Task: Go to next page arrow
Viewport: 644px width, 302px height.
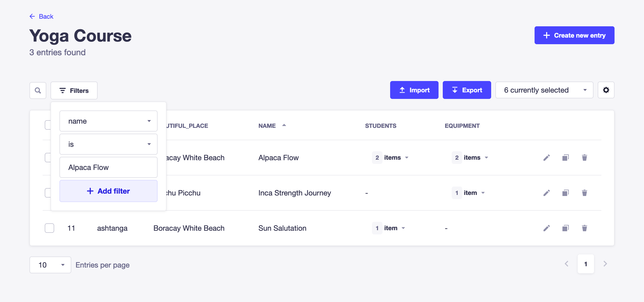Action: coord(605,264)
